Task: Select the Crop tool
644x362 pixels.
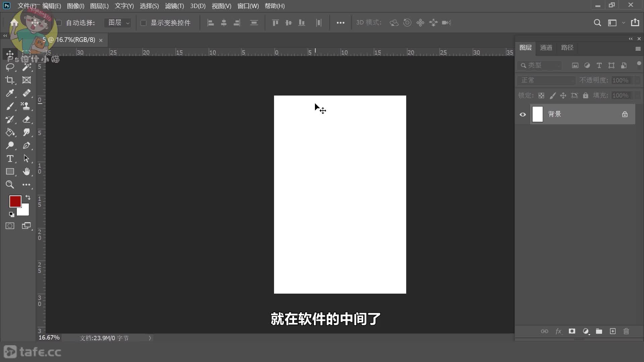Action: 10,80
